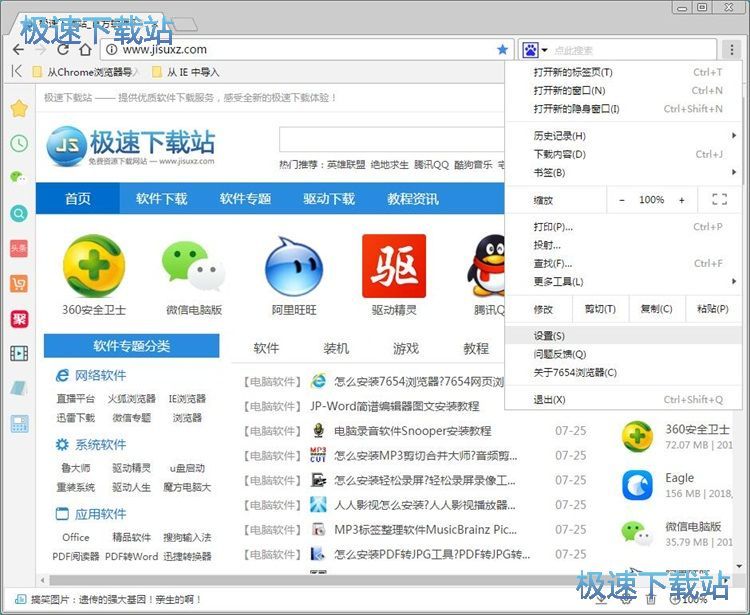Increase zoom with the plus button
This screenshot has height=615, width=750.
(682, 200)
